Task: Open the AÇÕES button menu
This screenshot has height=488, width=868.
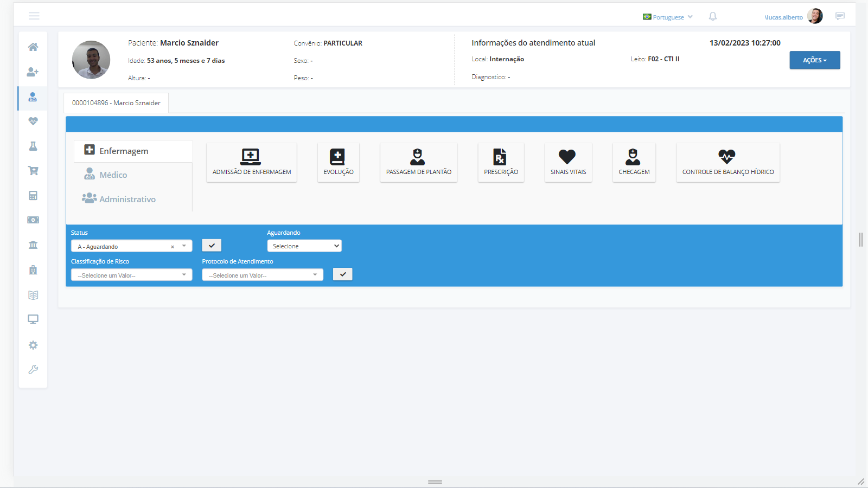Action: [x=814, y=60]
